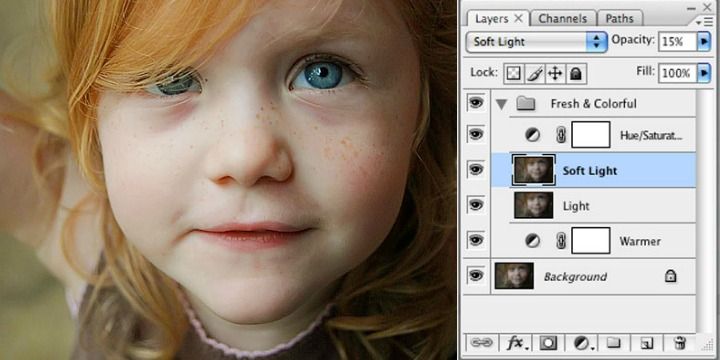Switch to the Channels tab
The image size is (720, 360).
[x=562, y=19]
